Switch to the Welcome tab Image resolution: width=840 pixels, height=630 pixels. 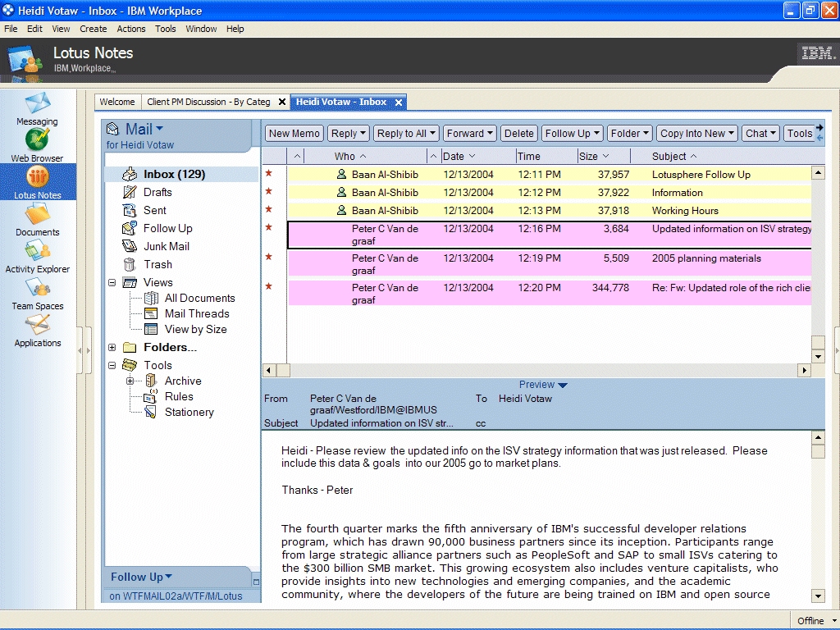pyautogui.click(x=117, y=102)
